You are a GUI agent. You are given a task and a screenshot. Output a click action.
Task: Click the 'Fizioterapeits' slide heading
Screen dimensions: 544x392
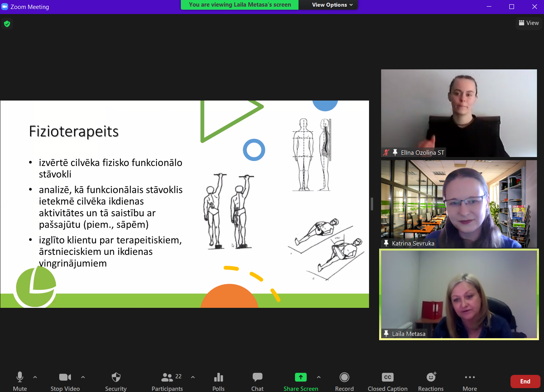74,132
